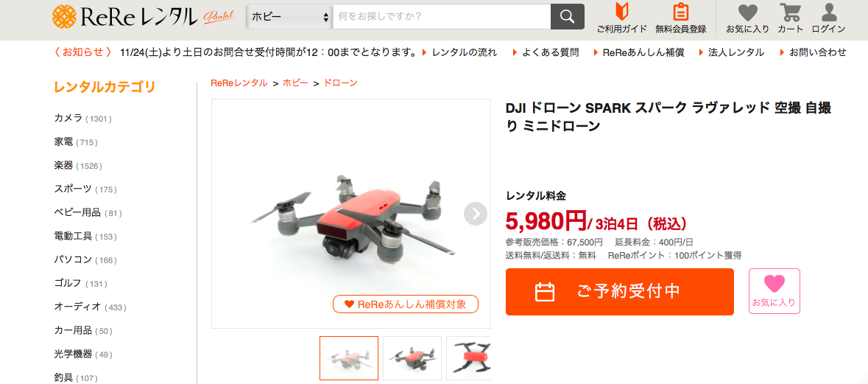Go to the ドローン breadcrumb link
Screen dimensions: 868x384
pos(340,83)
